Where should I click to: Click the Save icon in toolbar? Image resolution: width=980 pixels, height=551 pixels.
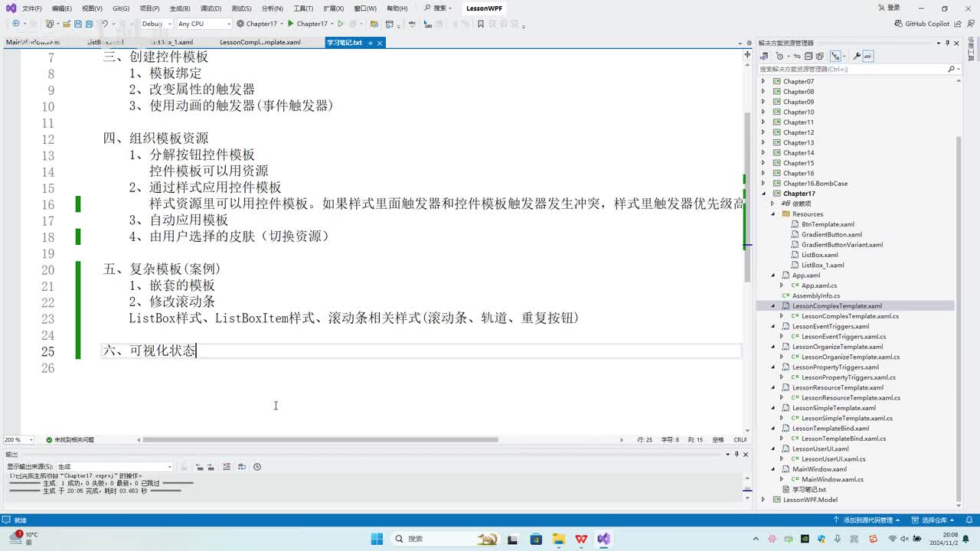(77, 24)
